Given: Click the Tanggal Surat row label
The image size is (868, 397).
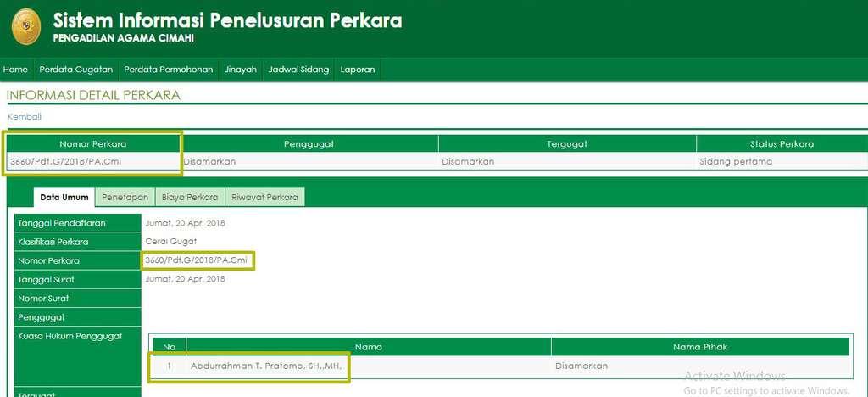Looking at the screenshot, I should pos(77,280).
